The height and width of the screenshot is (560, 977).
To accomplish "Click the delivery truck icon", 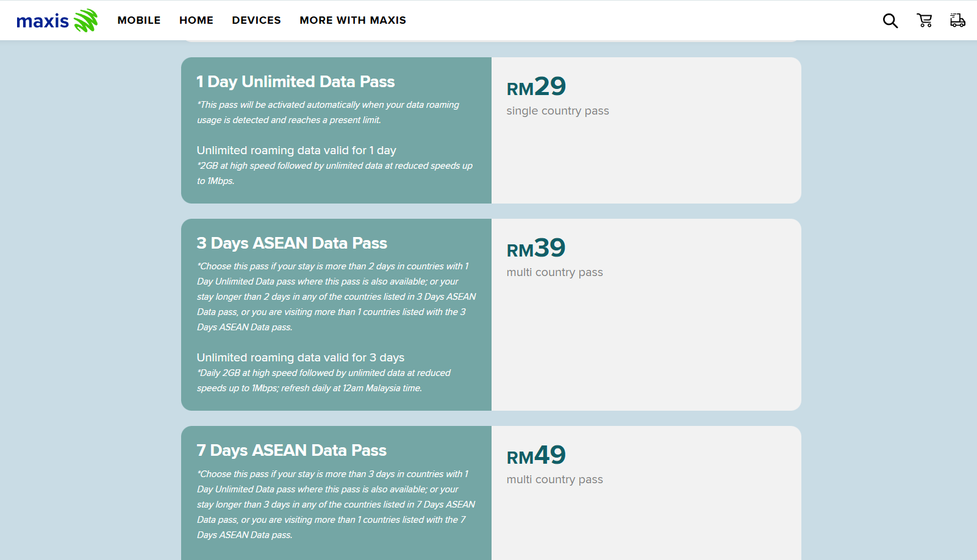I will (x=957, y=21).
